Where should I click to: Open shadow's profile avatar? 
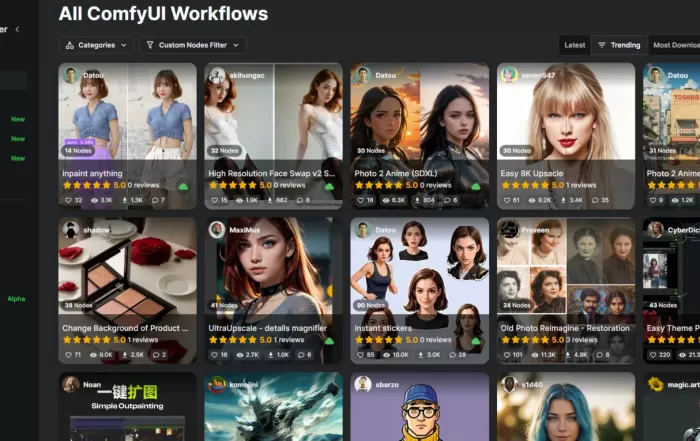[71, 230]
